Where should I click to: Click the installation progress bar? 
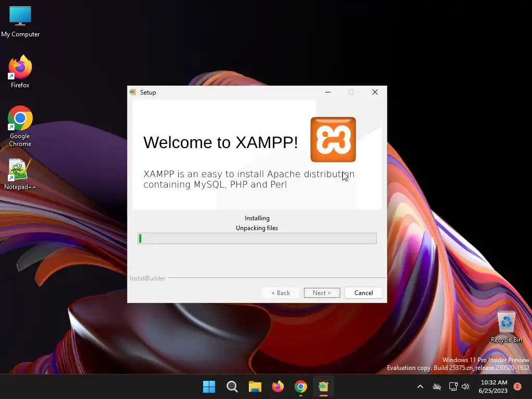click(x=257, y=238)
